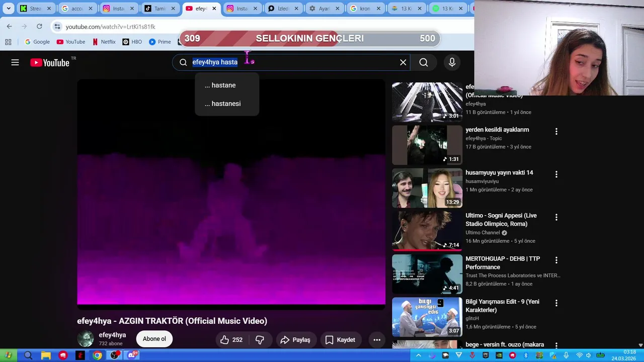The image size is (644, 362).
Task: Open the Windows Start button
Action: [8, 355]
